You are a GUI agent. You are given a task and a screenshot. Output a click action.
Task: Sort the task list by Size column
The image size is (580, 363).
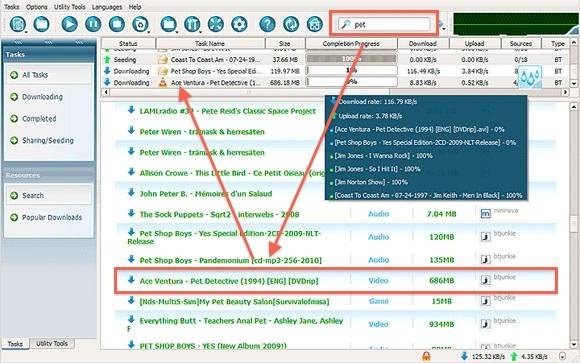point(285,44)
